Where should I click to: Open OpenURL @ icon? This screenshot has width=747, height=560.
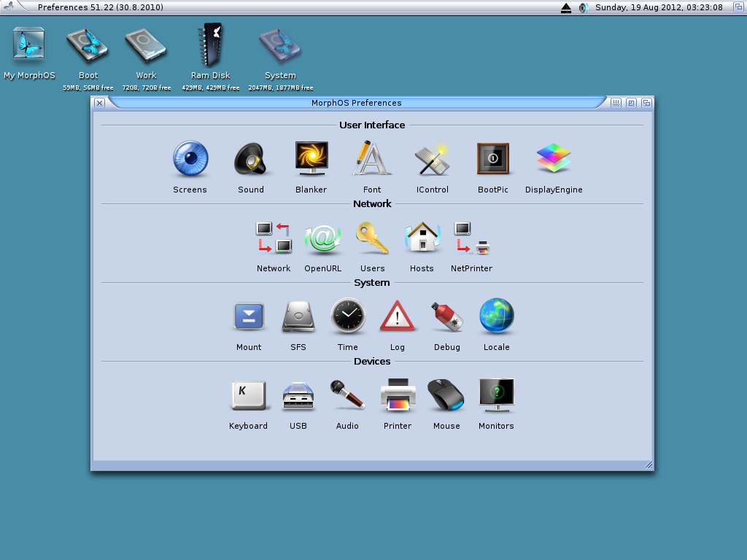click(323, 238)
